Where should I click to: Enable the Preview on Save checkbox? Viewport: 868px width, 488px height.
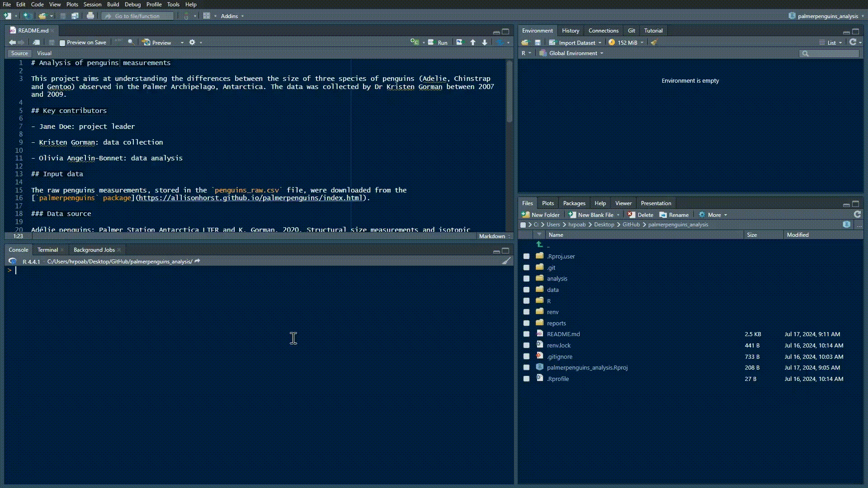click(x=63, y=43)
